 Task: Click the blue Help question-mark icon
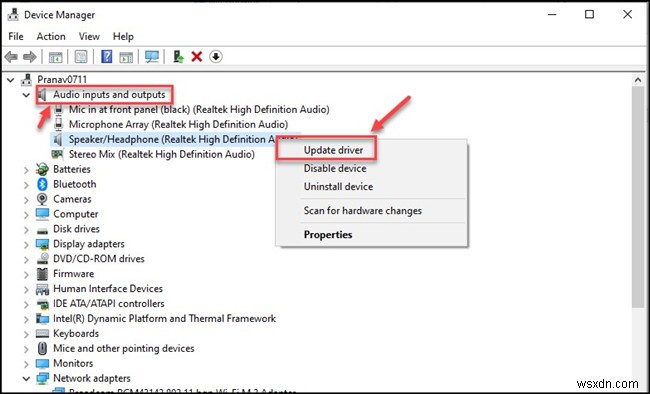tap(107, 56)
